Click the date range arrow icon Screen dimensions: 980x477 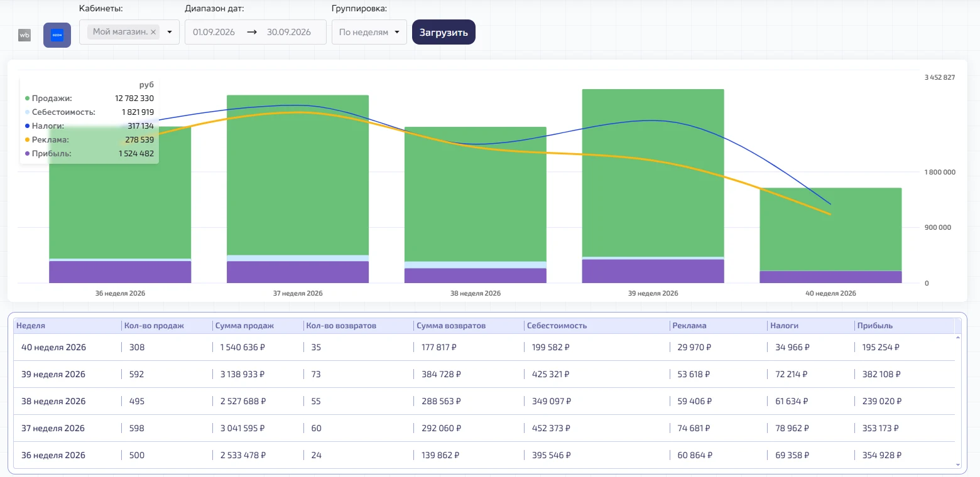pos(252,32)
